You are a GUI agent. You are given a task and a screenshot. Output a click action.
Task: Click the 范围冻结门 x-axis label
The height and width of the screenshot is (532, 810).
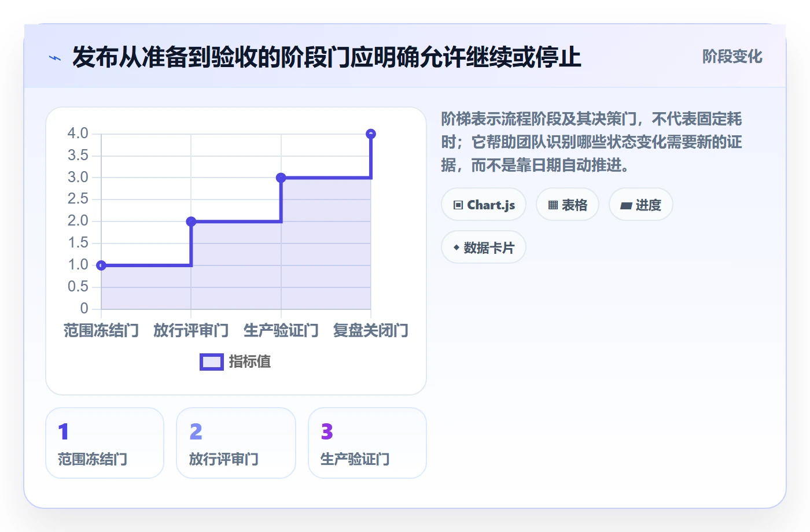click(101, 330)
